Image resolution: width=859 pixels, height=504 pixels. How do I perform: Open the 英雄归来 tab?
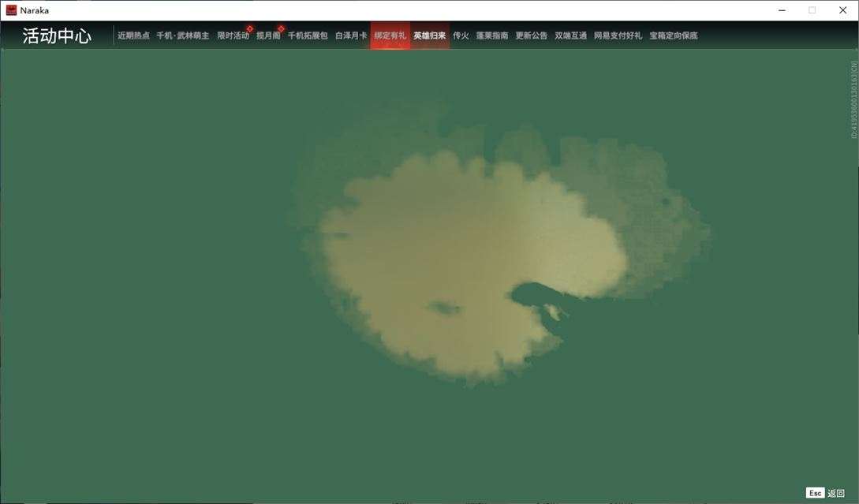click(x=429, y=35)
